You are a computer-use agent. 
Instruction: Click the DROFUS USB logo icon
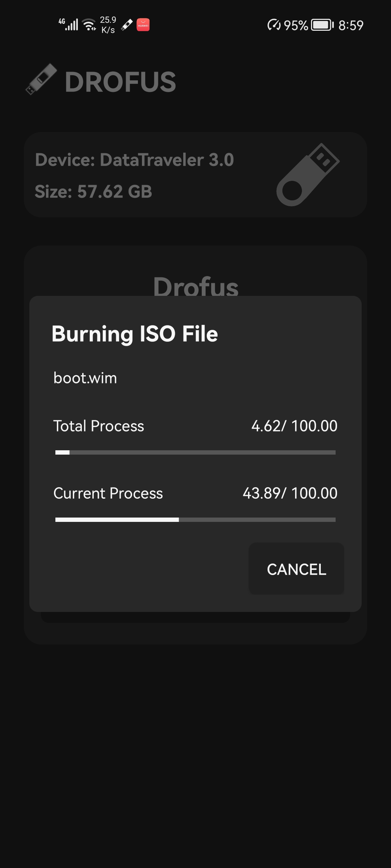(x=41, y=79)
